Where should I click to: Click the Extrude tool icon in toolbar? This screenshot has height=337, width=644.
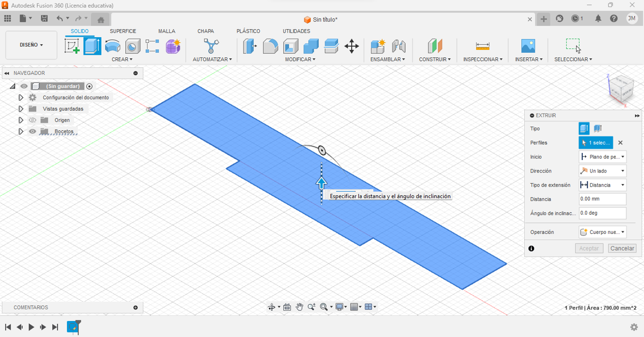click(x=92, y=46)
